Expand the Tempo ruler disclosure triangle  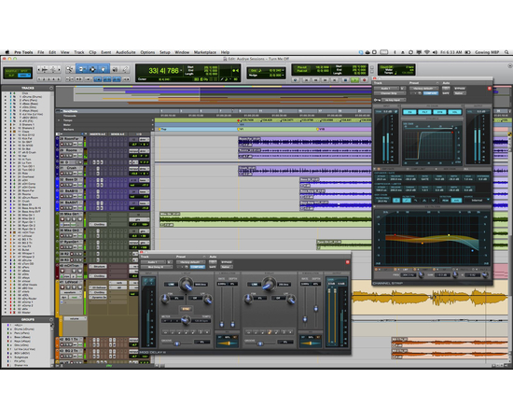tap(59, 120)
